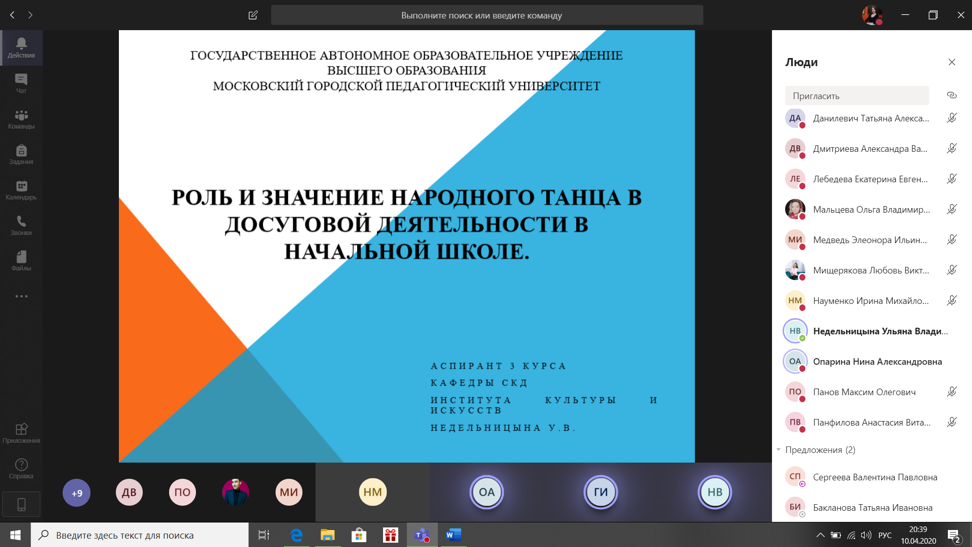Open Task View on the taskbar

coord(263,535)
